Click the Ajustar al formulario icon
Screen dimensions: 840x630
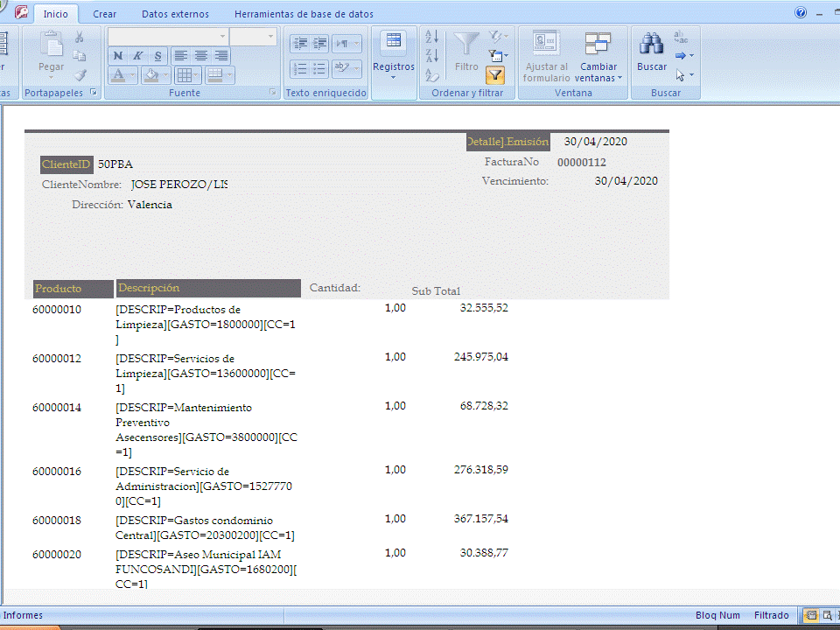[x=546, y=43]
